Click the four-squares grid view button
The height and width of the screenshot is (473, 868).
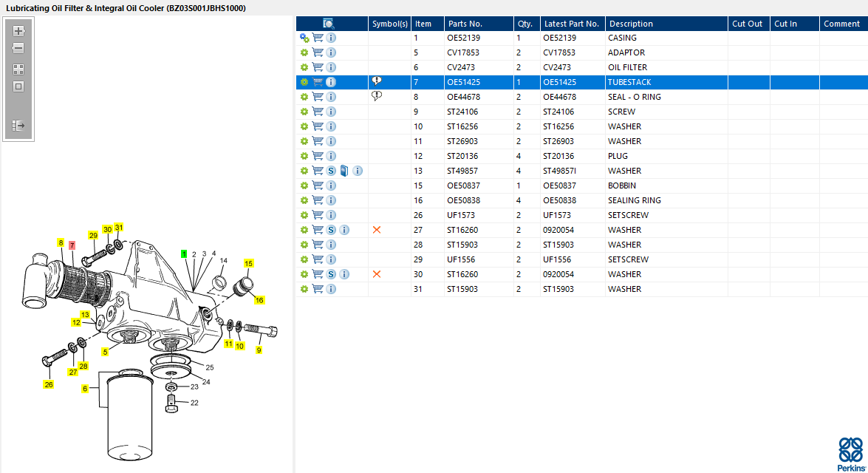pos(18,69)
